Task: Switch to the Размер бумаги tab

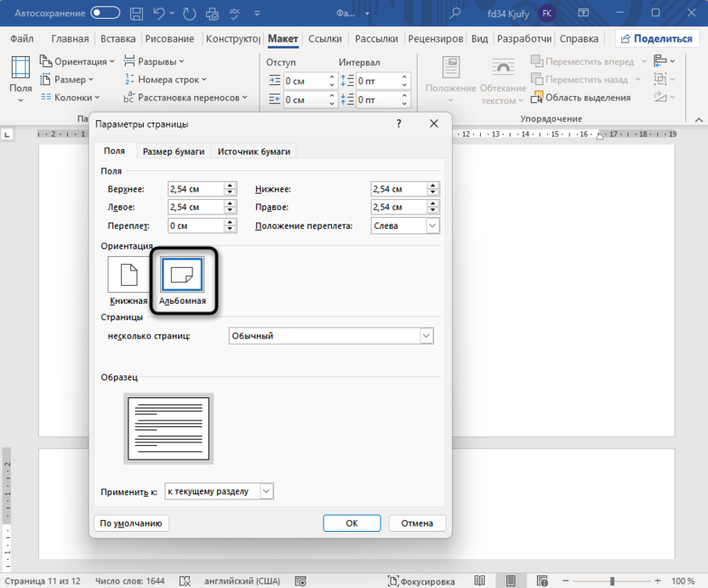Action: click(x=174, y=151)
